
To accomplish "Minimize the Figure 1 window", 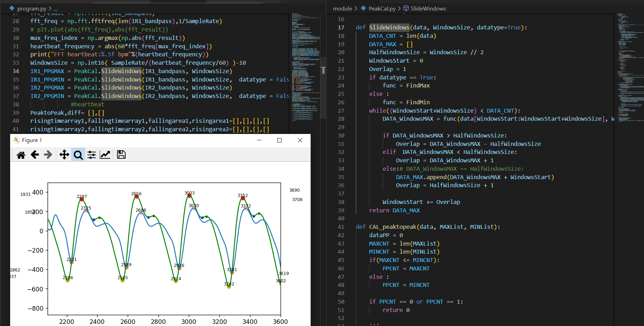I will 259,140.
